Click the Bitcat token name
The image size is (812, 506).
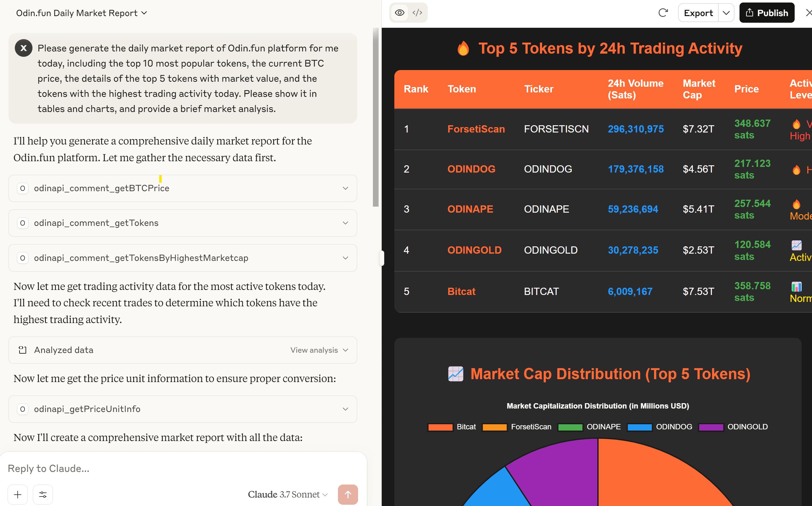point(461,291)
